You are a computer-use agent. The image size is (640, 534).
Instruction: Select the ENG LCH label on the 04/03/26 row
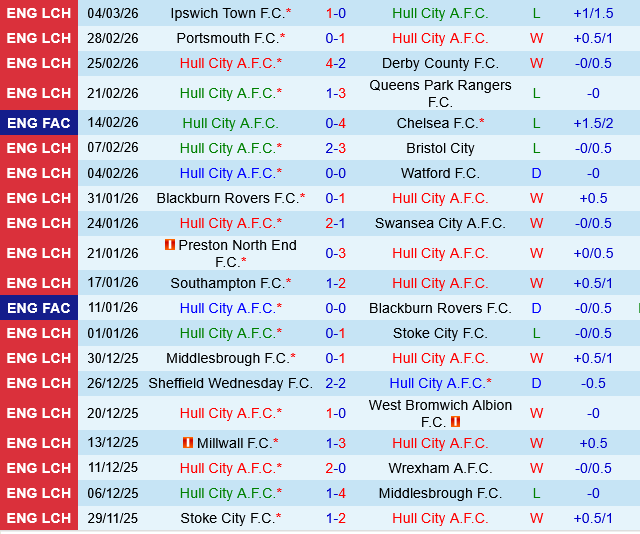39,14
